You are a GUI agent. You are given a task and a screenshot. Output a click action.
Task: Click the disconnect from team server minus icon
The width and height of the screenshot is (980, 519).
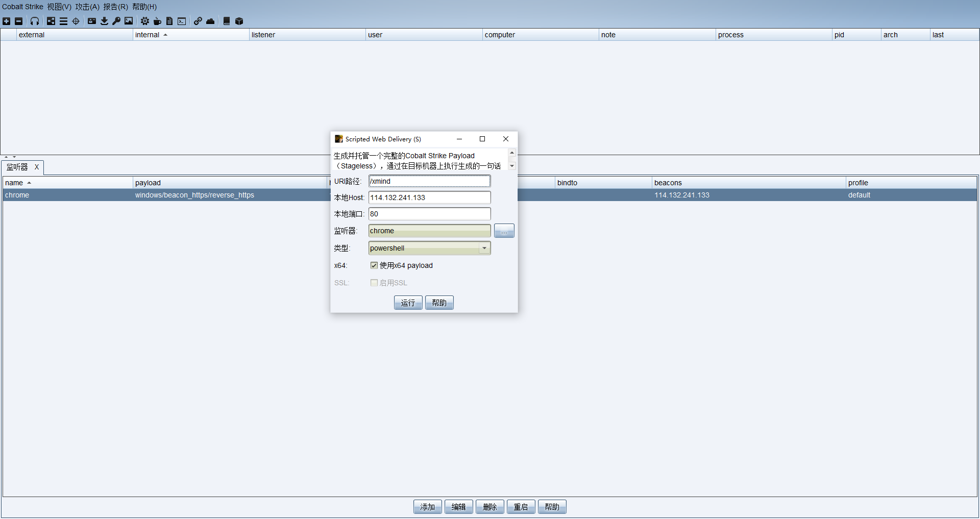point(19,21)
